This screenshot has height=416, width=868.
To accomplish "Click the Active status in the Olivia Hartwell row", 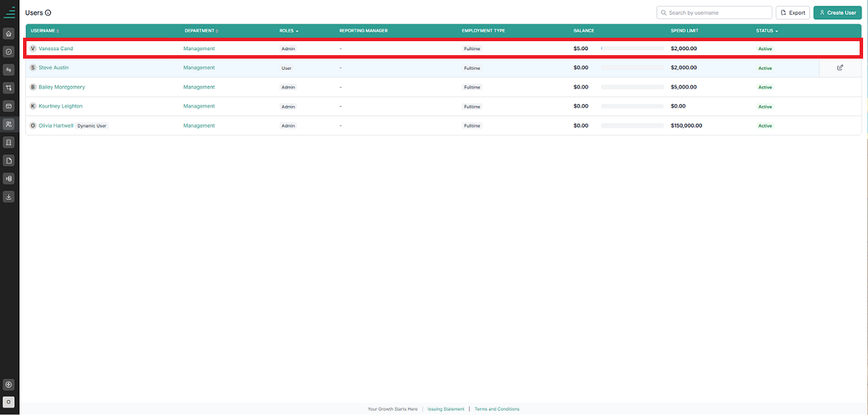I will tap(765, 126).
